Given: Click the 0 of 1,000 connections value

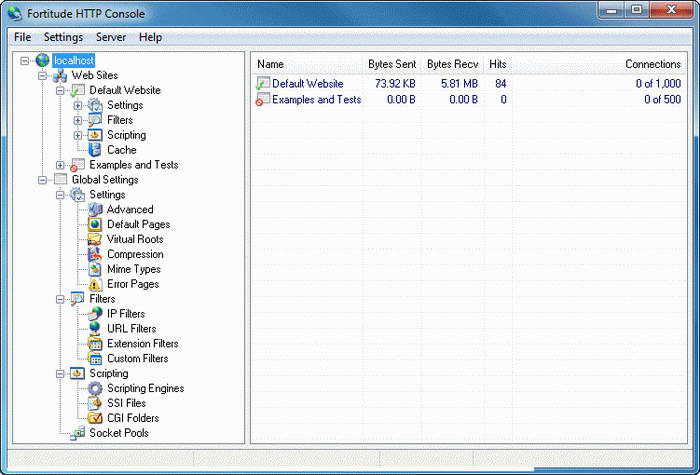Looking at the screenshot, I should point(658,83).
